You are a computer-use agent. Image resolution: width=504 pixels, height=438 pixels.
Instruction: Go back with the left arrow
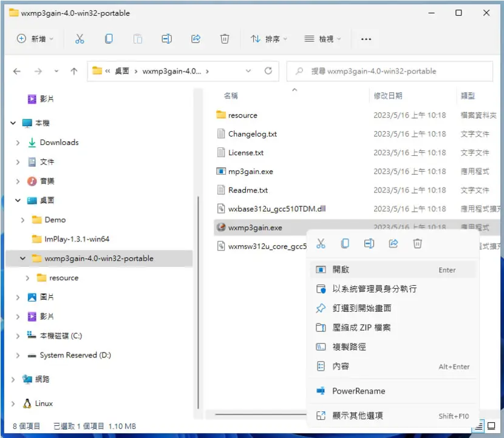click(17, 71)
